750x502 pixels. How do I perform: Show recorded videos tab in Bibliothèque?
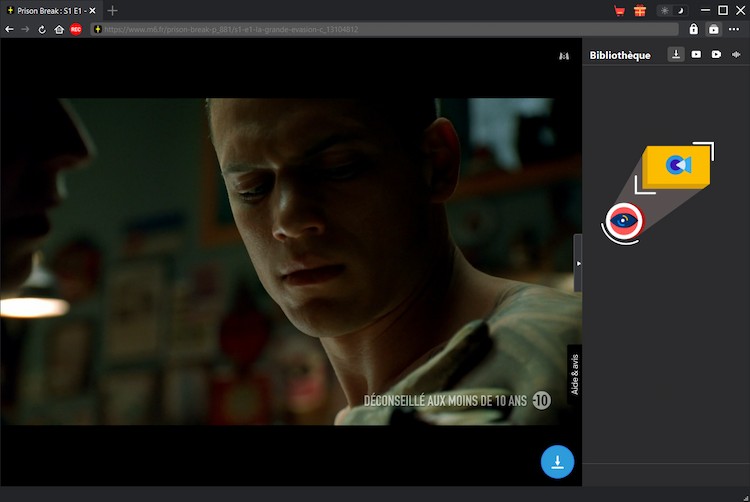pos(716,55)
